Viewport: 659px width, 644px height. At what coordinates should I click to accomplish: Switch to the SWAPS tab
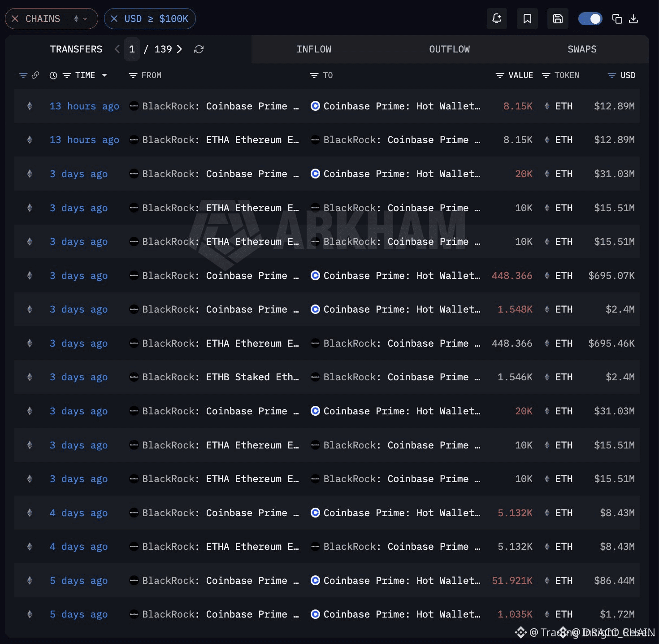coord(582,49)
